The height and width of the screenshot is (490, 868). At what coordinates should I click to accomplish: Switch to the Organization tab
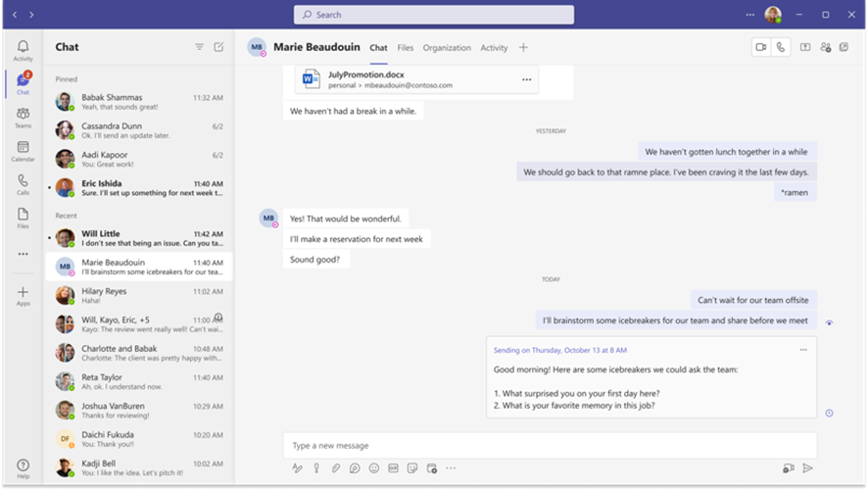click(x=447, y=48)
